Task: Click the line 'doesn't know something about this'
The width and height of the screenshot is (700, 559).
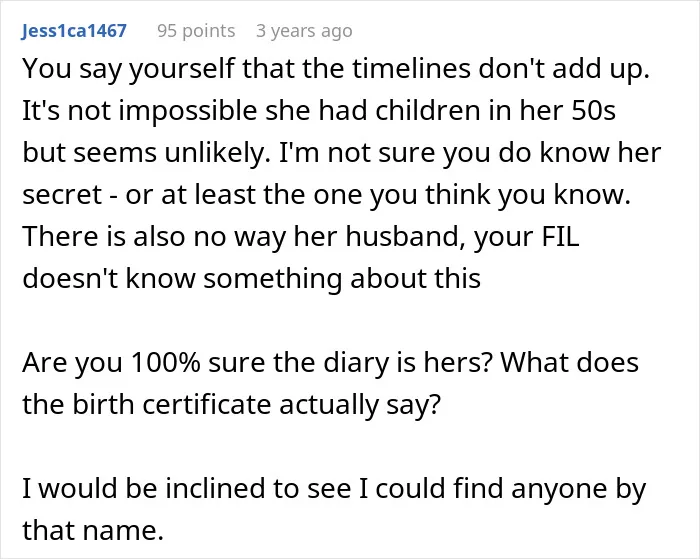Action: tap(251, 278)
